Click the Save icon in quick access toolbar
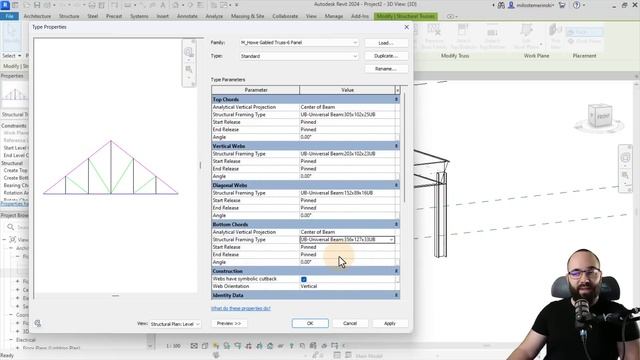Screen dimensions: 640x360 [x=37, y=5]
